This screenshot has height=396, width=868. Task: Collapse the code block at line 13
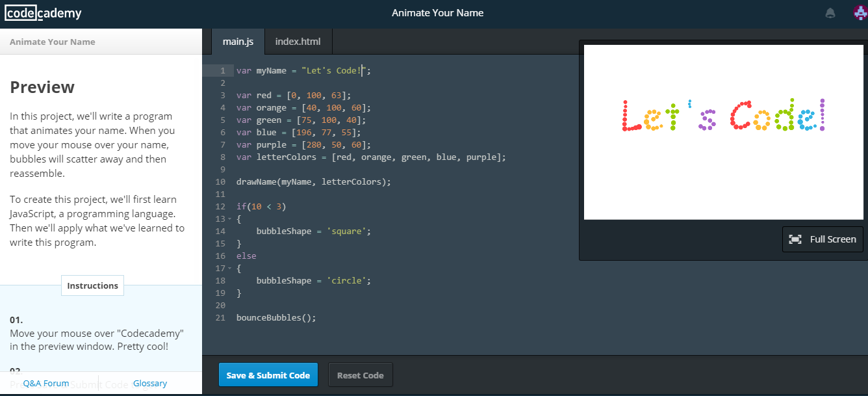pyautogui.click(x=228, y=218)
